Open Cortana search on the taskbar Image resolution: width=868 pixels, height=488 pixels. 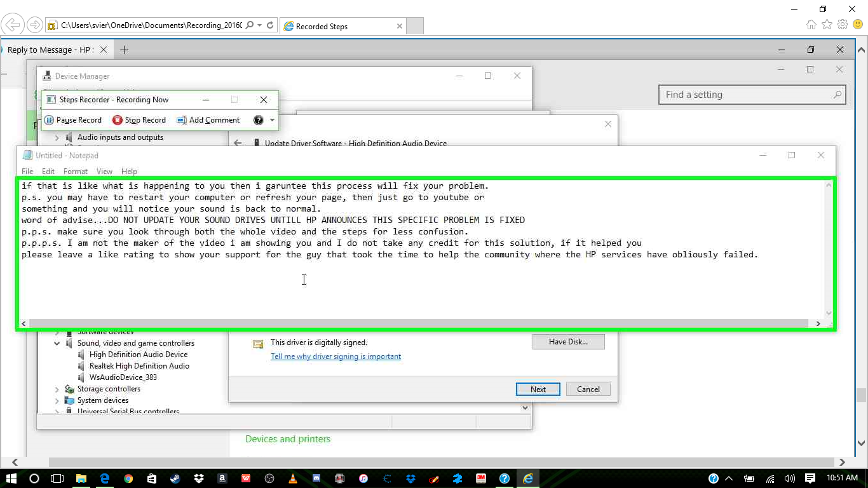pyautogui.click(x=34, y=478)
